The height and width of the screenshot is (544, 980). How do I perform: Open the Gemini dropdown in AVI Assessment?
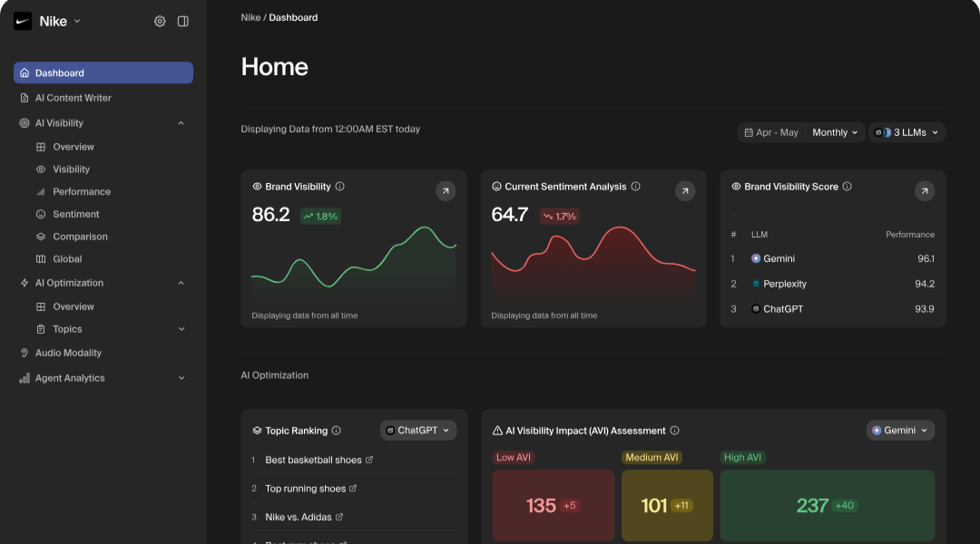pyautogui.click(x=901, y=431)
